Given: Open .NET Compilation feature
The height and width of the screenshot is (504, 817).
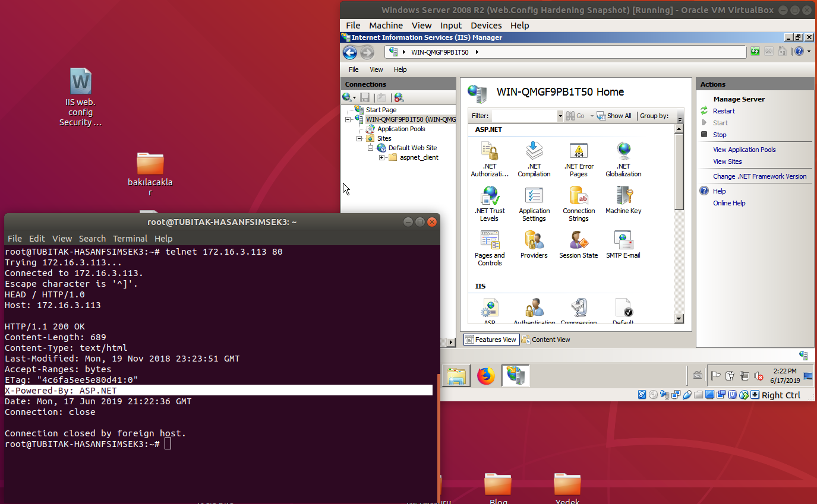Looking at the screenshot, I should coord(534,159).
